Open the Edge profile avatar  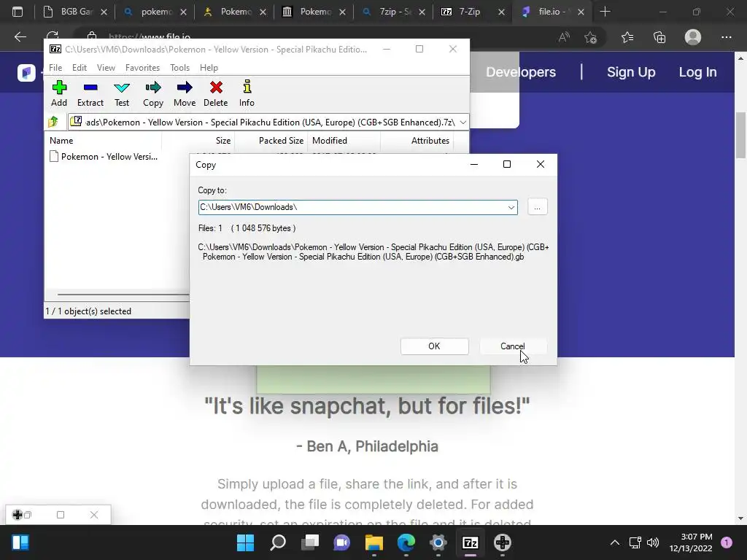coord(693,37)
